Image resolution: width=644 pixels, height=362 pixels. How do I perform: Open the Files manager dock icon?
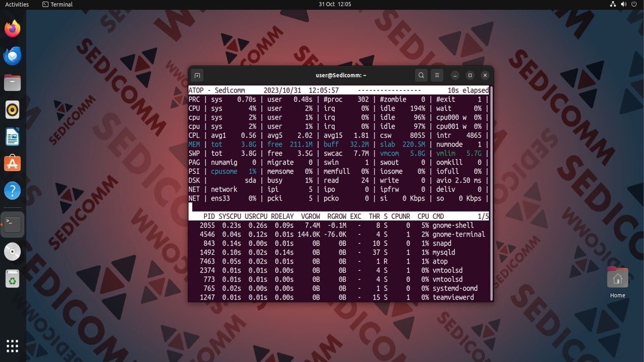pyautogui.click(x=12, y=83)
